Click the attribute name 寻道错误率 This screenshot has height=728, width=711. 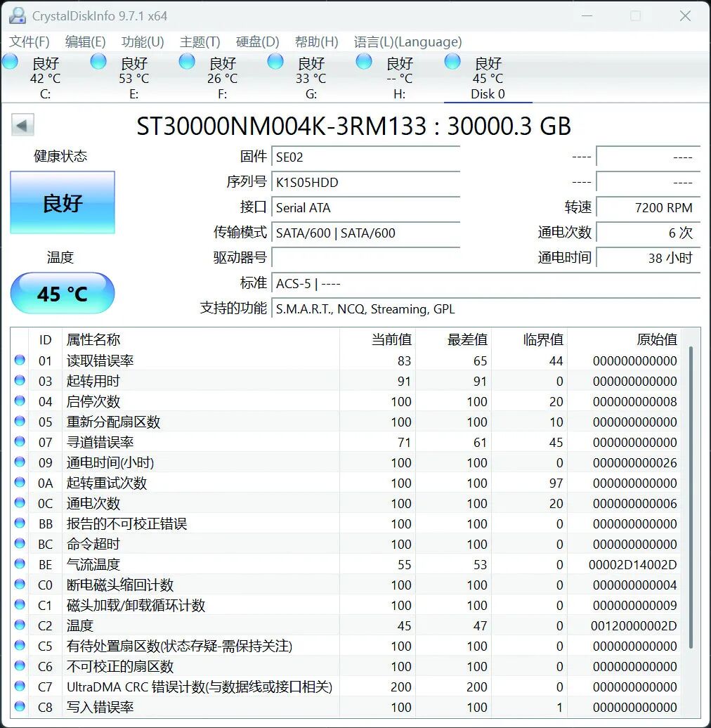(100, 442)
